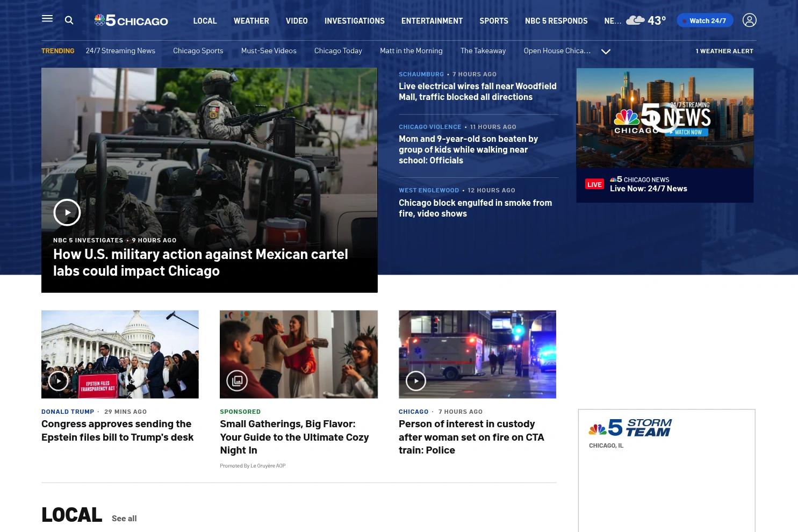Open the gallery icon on sponsored story
Viewport: 798px width, 532px height.
point(237,381)
